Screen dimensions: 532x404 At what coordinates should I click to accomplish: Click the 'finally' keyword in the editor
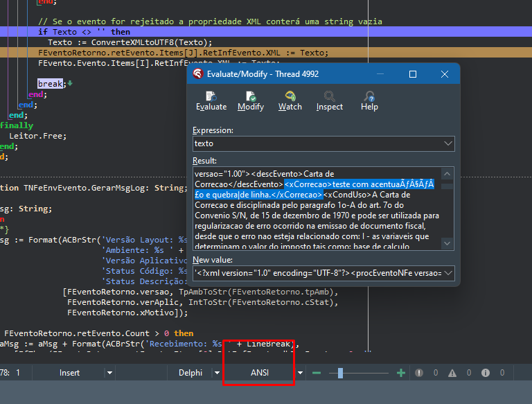[x=17, y=125]
